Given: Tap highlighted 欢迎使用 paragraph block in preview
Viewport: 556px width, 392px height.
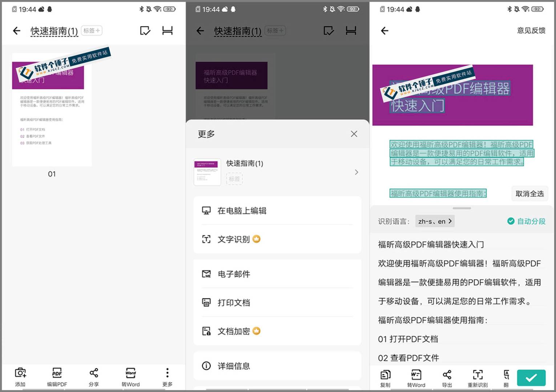Looking at the screenshot, I should tap(462, 153).
